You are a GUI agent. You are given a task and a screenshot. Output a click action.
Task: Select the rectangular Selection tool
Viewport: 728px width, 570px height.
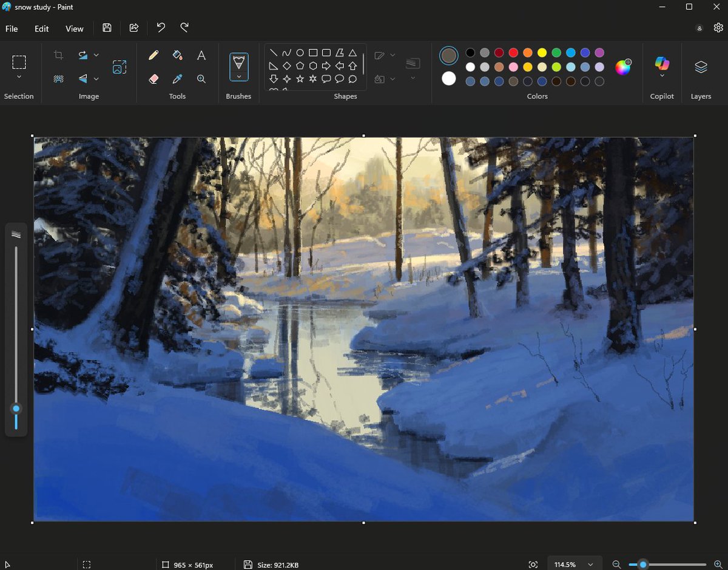pyautogui.click(x=19, y=62)
